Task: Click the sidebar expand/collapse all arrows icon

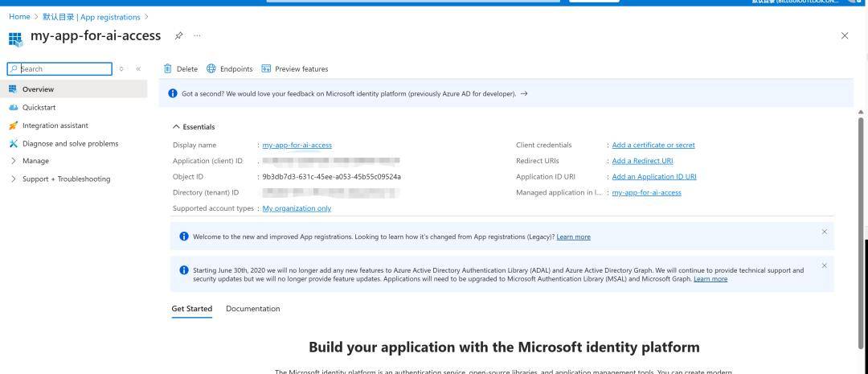Action: (x=121, y=68)
